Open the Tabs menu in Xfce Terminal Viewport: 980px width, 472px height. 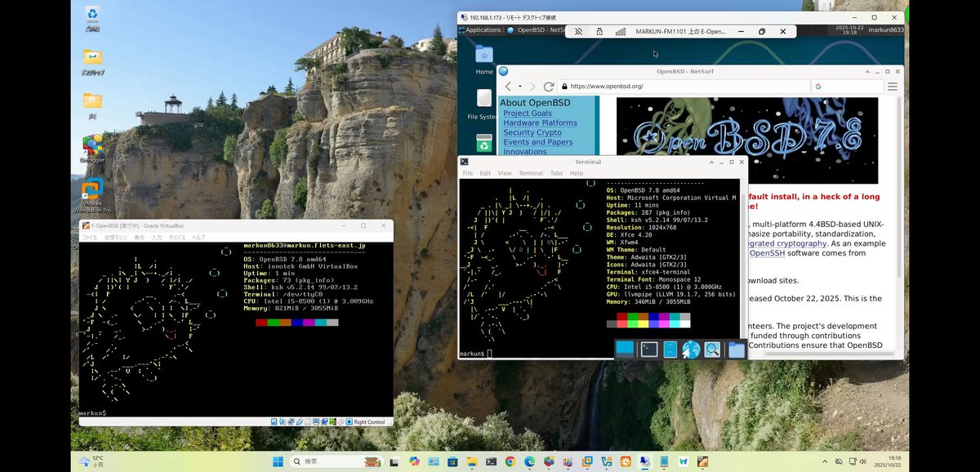[556, 173]
